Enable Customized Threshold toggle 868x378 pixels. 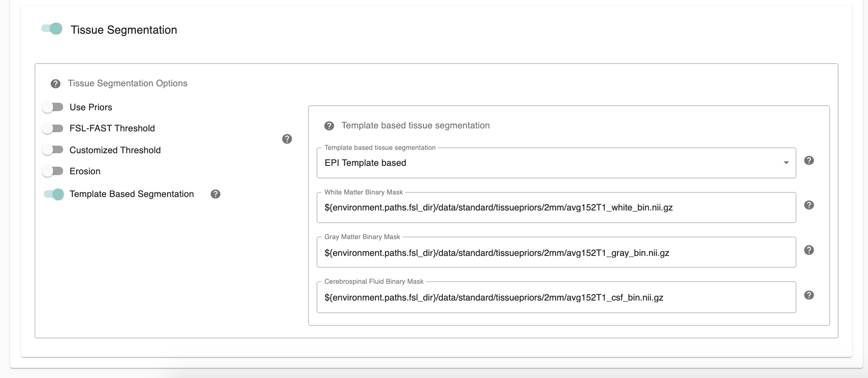[x=53, y=150]
